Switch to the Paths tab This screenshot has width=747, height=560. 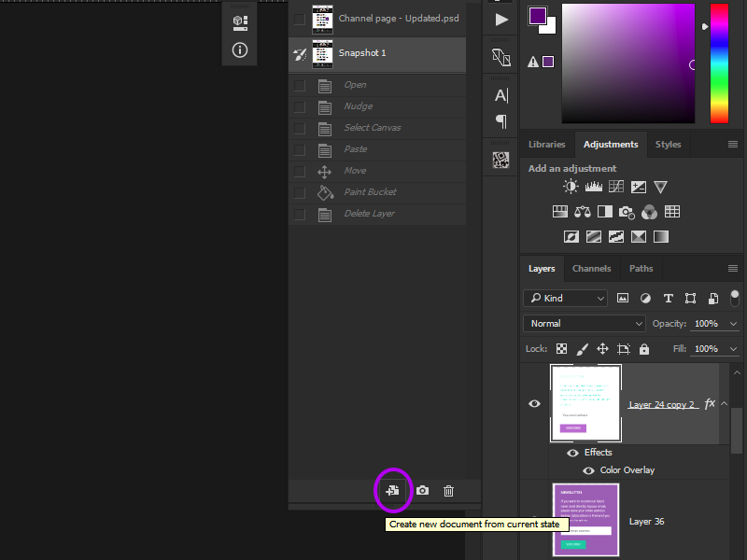641,269
